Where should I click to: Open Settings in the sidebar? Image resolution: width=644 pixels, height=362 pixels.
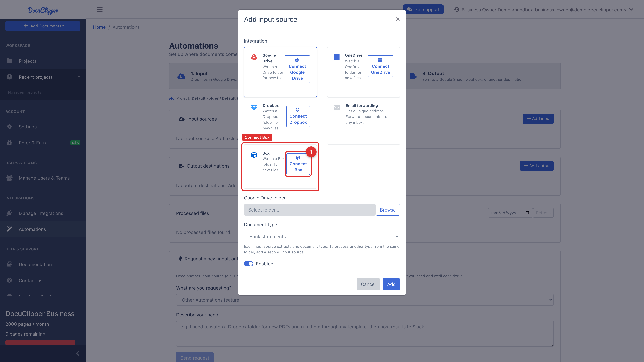point(43,127)
